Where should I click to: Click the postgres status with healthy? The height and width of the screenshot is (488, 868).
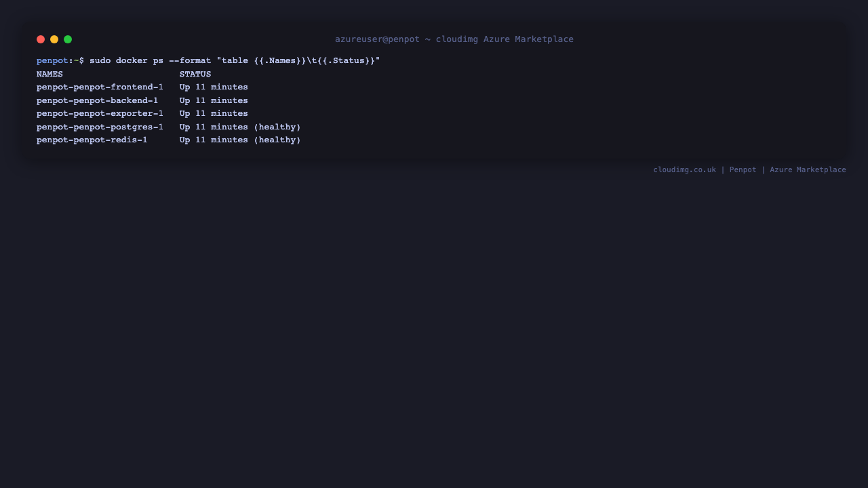click(240, 127)
